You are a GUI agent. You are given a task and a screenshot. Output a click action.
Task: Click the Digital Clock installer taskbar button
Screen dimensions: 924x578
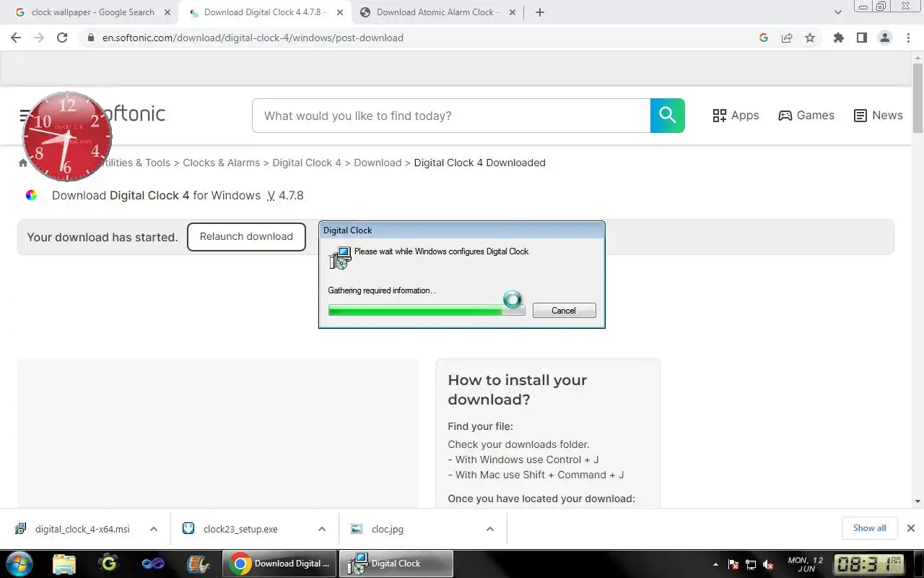[396, 564]
